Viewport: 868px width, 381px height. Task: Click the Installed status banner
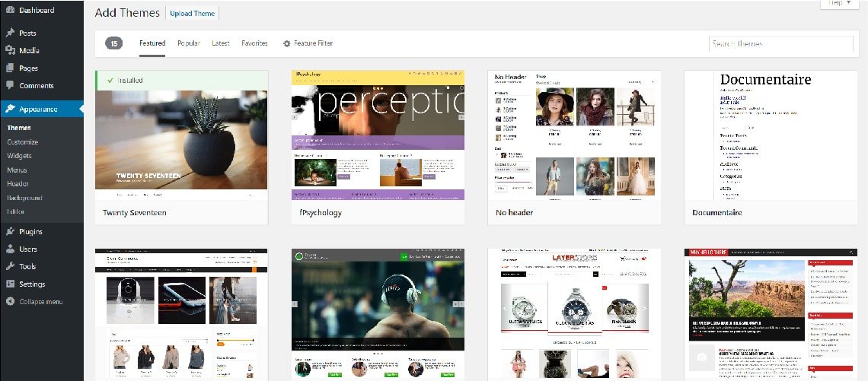[181, 80]
